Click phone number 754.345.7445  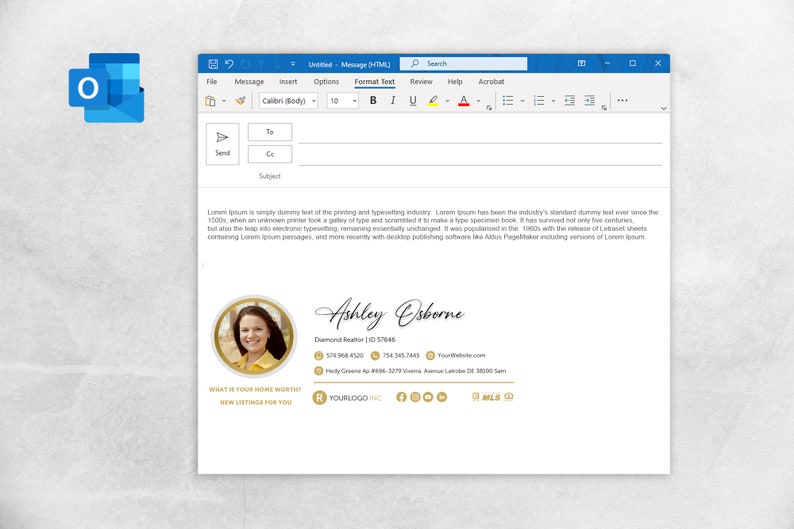401,355
